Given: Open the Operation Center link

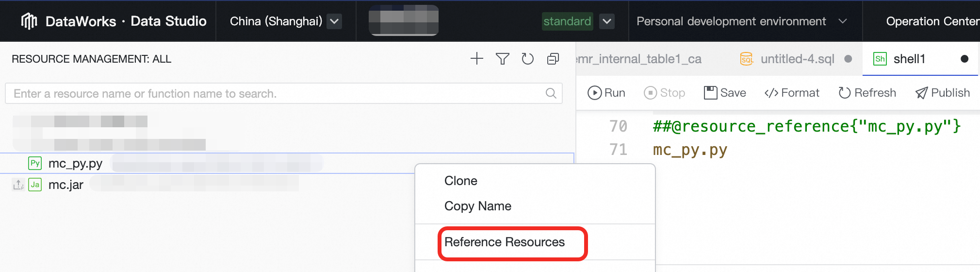Looking at the screenshot, I should pyautogui.click(x=931, y=21).
